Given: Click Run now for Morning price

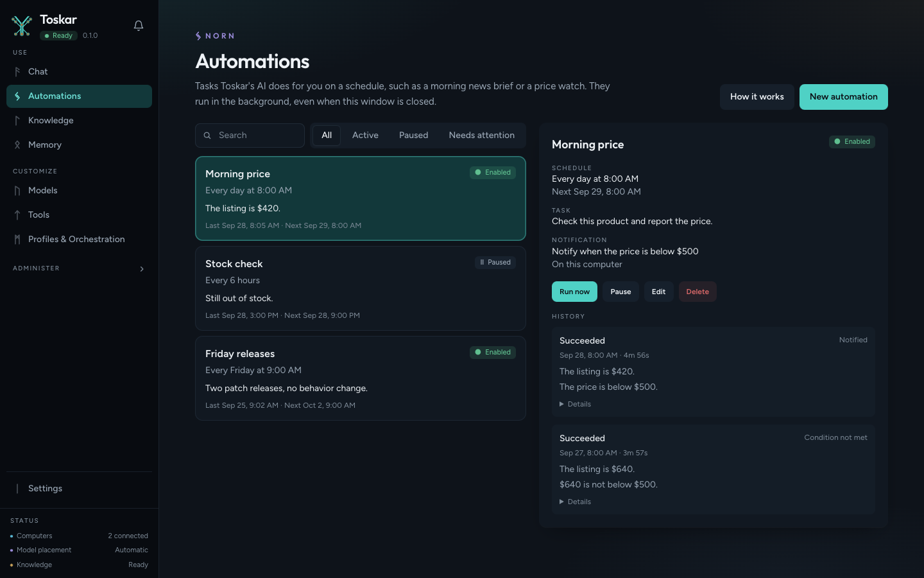Looking at the screenshot, I should [x=574, y=292].
